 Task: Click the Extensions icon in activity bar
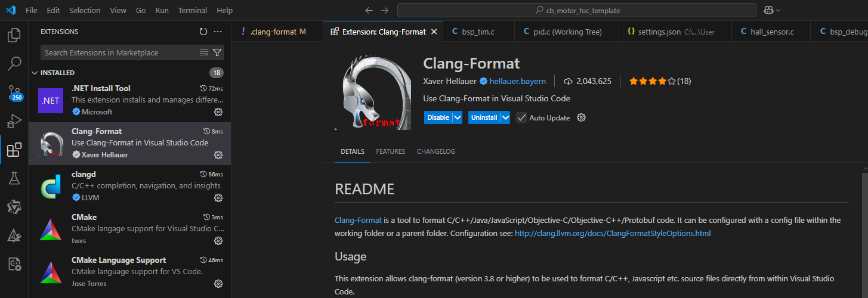[14, 150]
